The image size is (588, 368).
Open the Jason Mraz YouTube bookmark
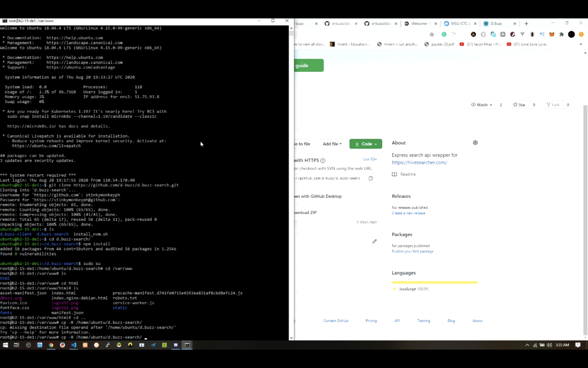(480, 44)
